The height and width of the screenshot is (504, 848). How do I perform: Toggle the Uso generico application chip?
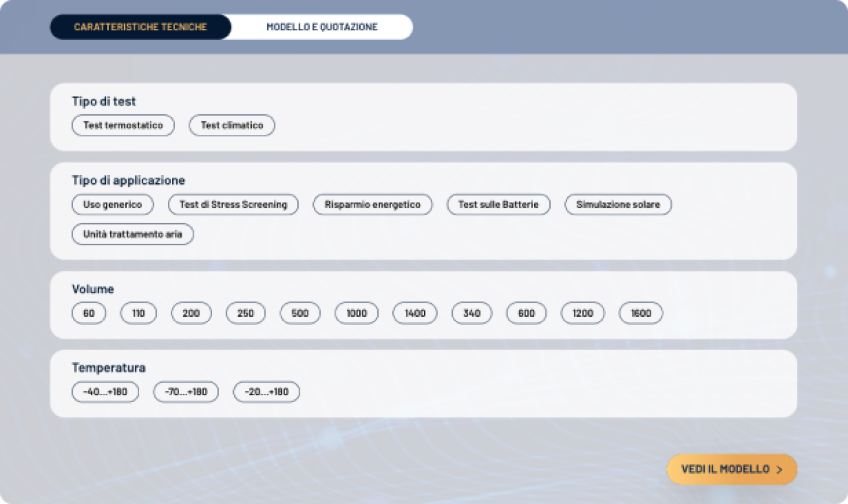click(x=112, y=205)
